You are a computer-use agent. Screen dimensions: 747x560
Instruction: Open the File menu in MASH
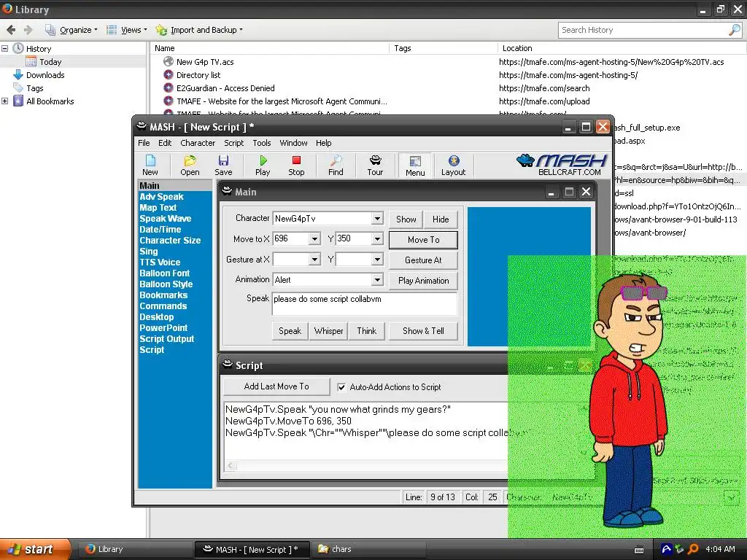144,143
